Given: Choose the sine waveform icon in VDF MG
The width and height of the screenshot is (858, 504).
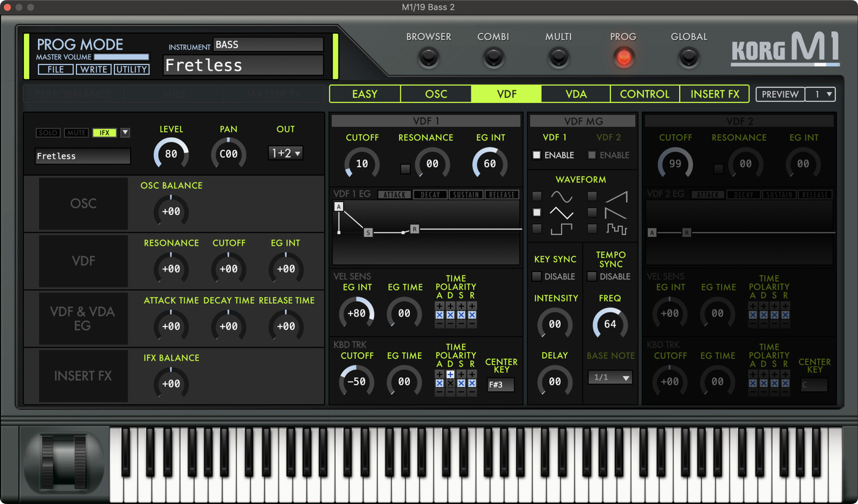Looking at the screenshot, I should (561, 197).
